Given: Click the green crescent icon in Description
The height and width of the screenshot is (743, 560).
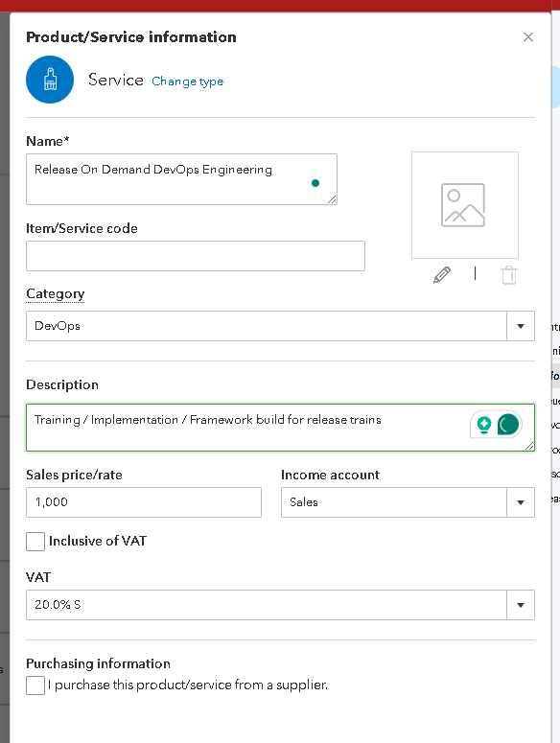Looking at the screenshot, I should point(508,425).
